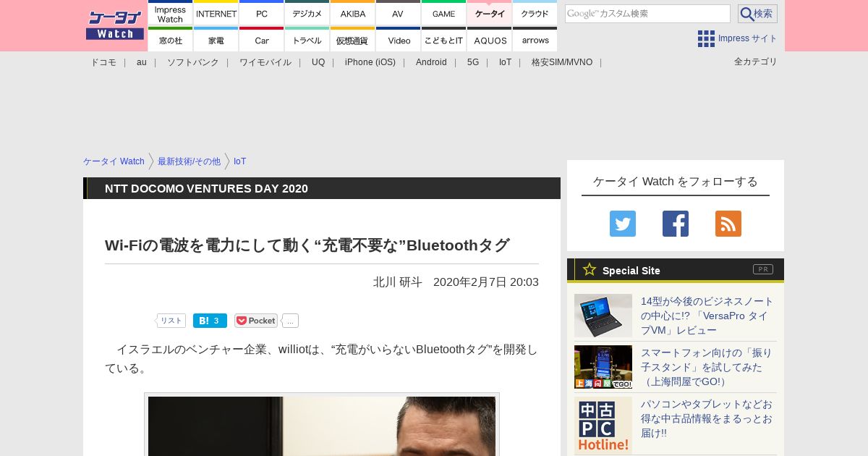Select the ケータイ tab
The width and height of the screenshot is (868, 456).
click(x=490, y=13)
